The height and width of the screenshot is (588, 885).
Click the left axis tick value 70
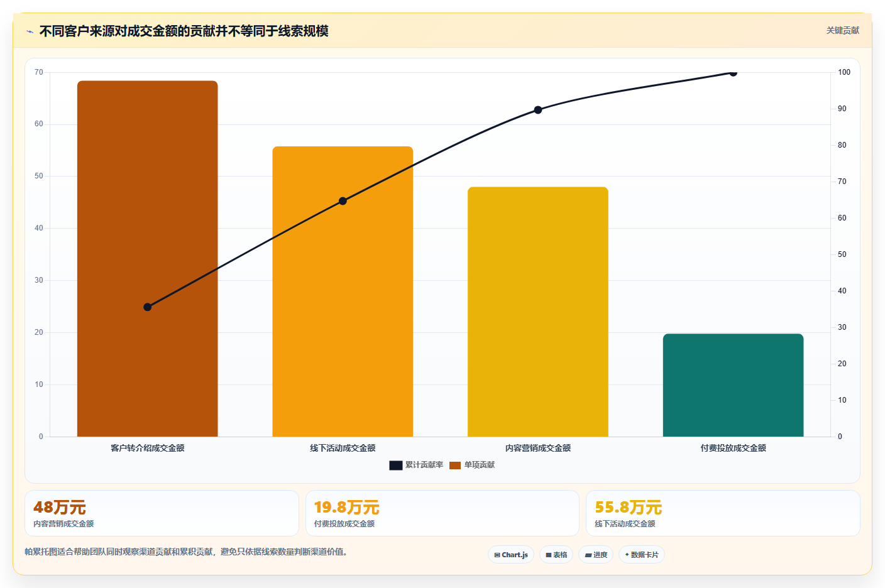[39, 72]
